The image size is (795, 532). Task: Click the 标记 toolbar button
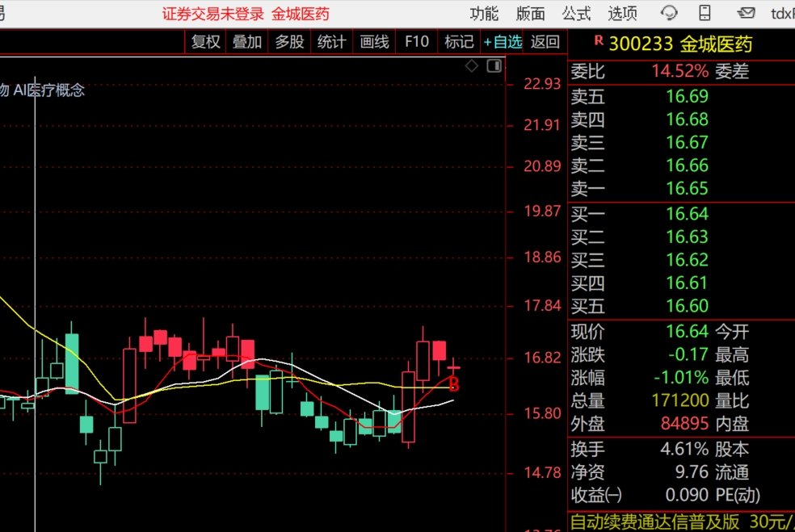click(459, 42)
